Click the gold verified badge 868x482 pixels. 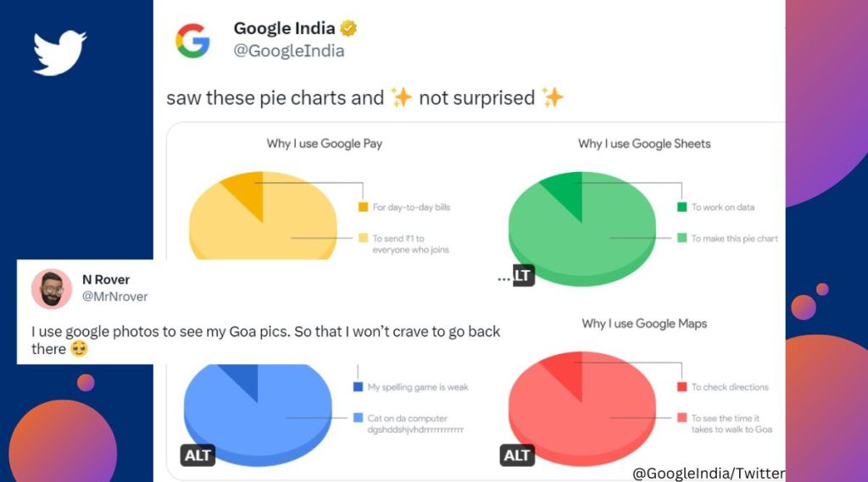(348, 28)
